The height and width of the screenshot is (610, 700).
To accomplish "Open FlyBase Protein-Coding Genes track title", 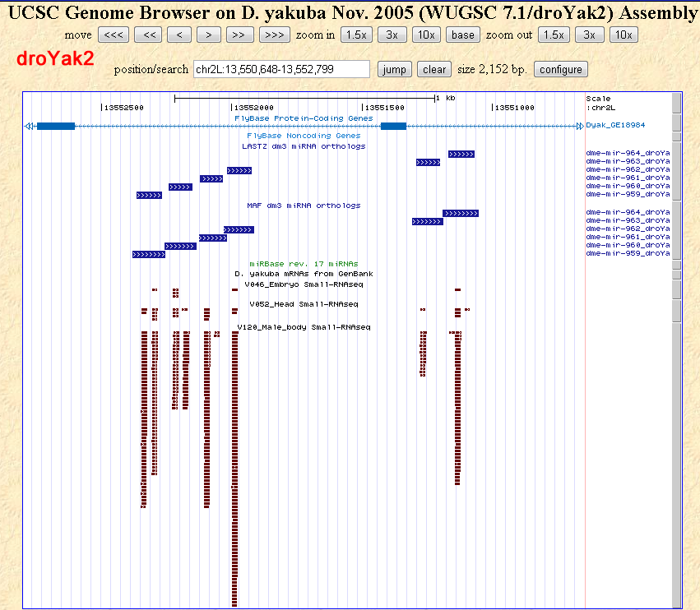I will 304,118.
